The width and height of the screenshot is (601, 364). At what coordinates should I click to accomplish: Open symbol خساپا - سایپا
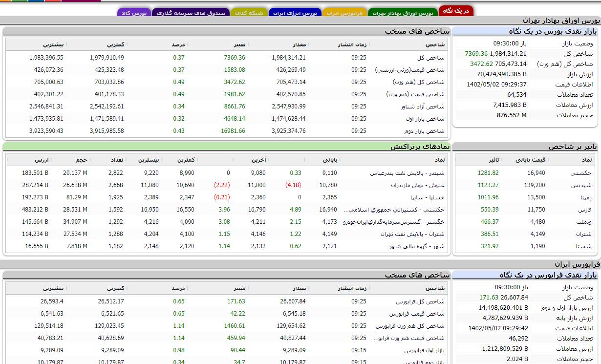427,197
